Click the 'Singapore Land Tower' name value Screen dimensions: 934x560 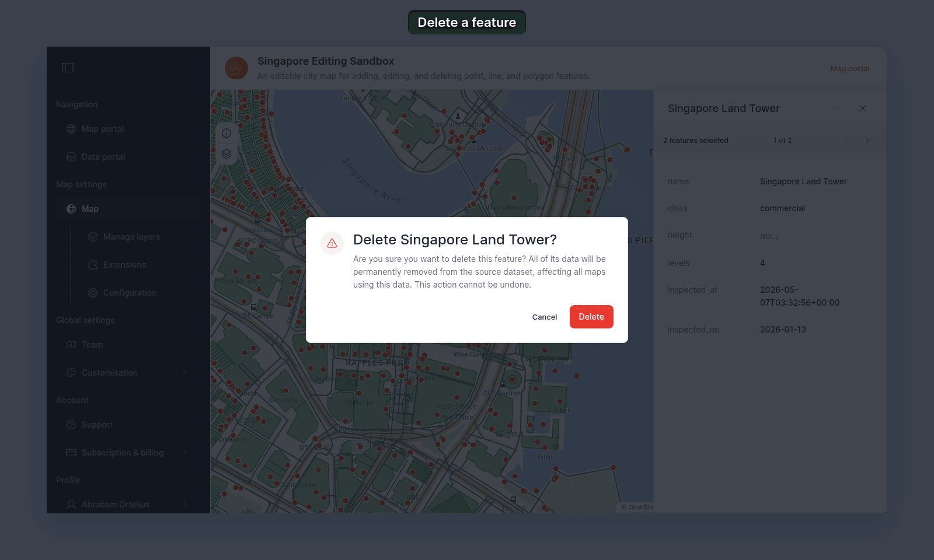[x=803, y=181]
